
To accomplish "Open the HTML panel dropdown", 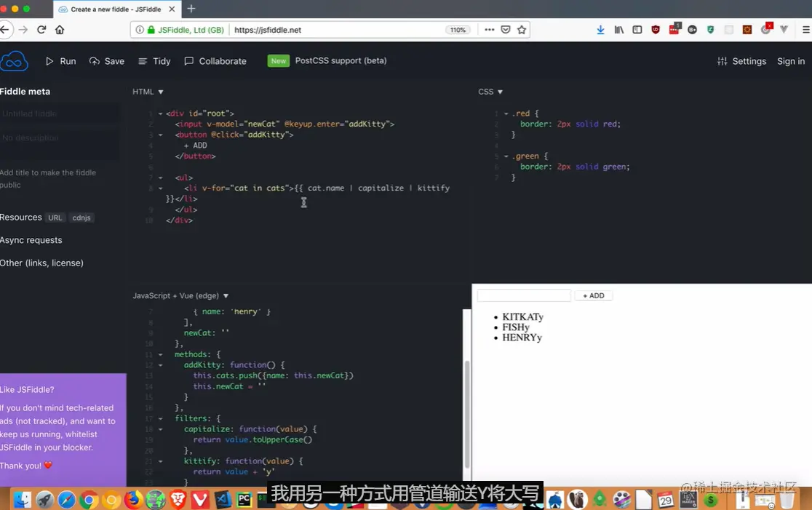I will [x=148, y=92].
